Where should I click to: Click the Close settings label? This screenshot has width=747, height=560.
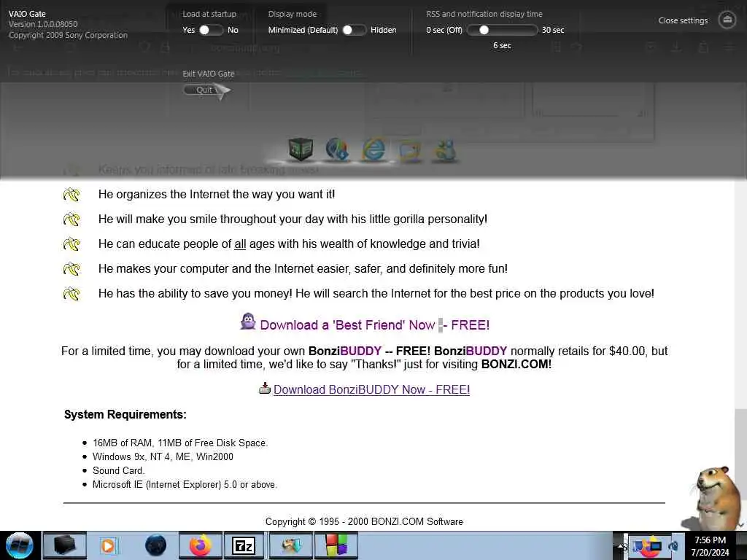click(683, 20)
